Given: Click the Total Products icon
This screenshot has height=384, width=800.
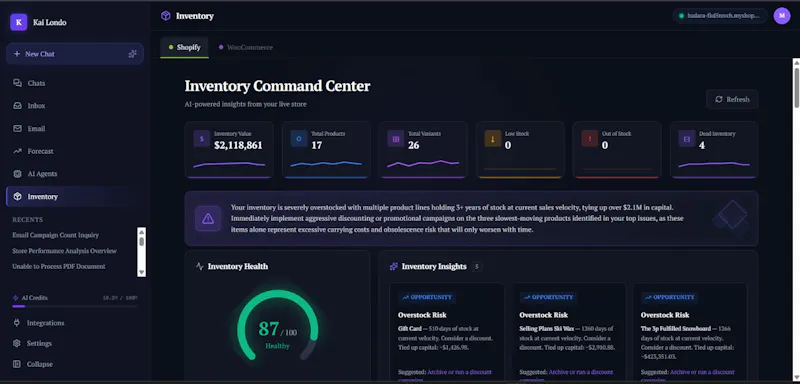Looking at the screenshot, I should (x=299, y=139).
